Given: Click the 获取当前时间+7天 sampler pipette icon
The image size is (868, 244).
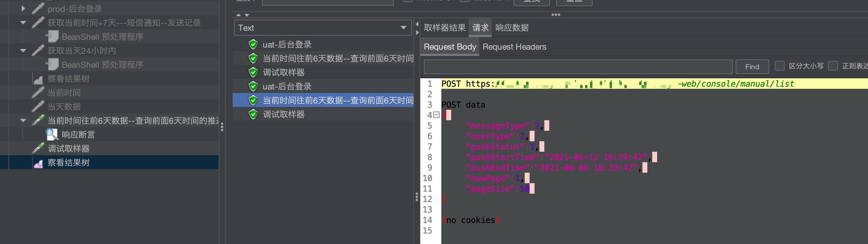Looking at the screenshot, I should coord(38,22).
